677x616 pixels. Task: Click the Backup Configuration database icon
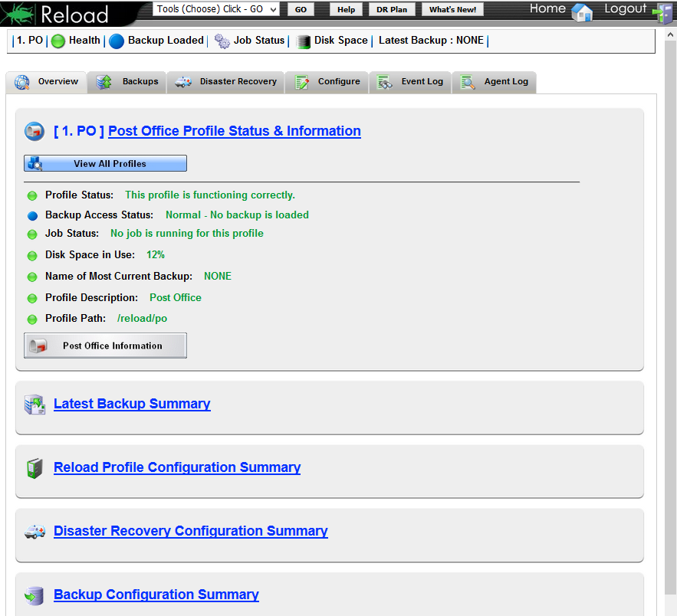click(x=34, y=596)
